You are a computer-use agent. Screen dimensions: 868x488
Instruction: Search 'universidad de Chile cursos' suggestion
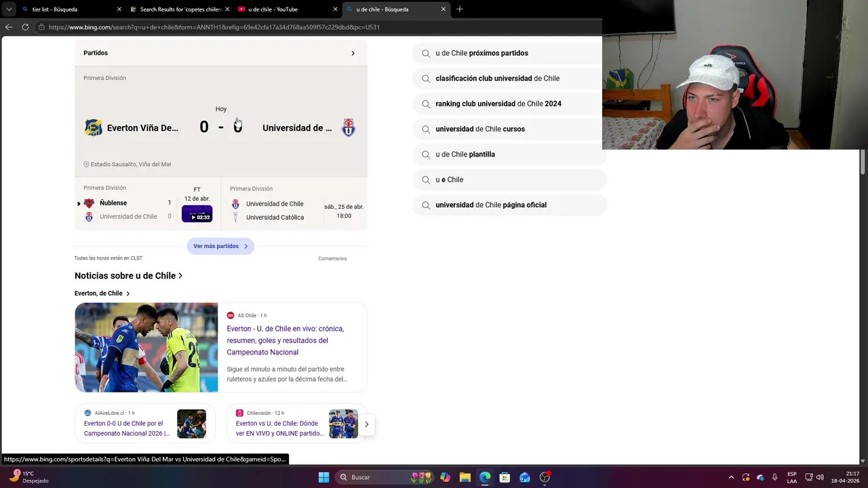click(509, 129)
